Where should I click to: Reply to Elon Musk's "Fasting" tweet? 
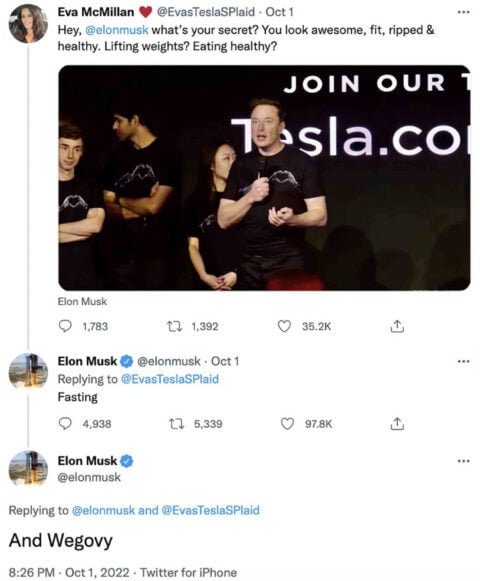point(65,424)
